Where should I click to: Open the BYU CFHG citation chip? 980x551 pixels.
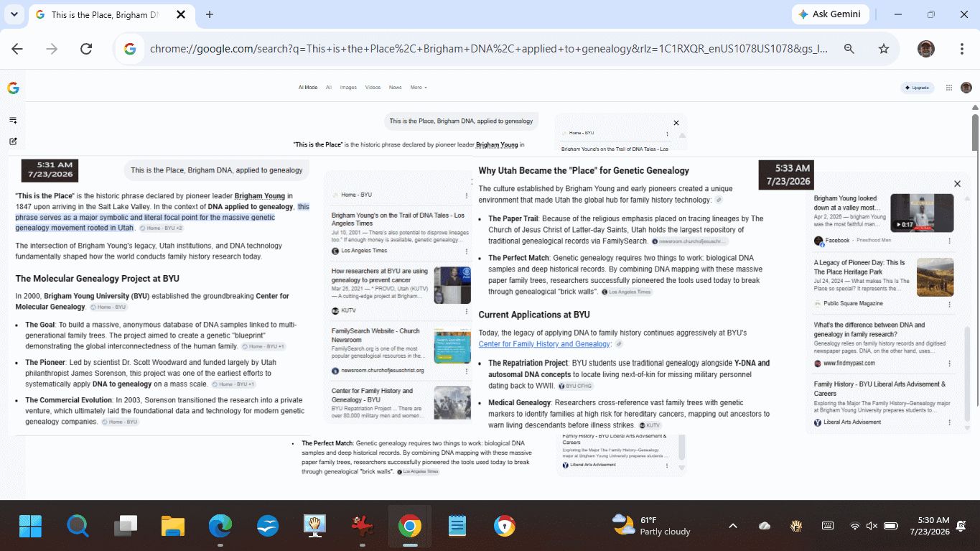[577, 386]
